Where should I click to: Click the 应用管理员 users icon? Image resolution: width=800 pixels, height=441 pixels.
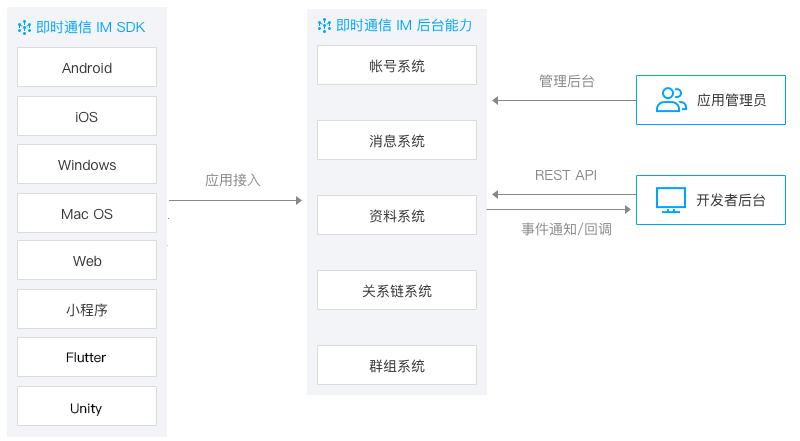tap(671, 100)
